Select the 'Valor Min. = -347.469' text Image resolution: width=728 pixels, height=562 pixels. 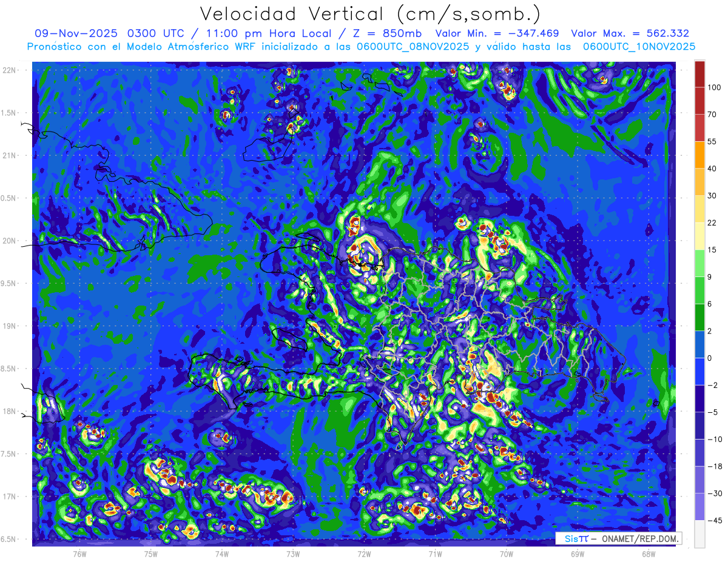[497, 33]
